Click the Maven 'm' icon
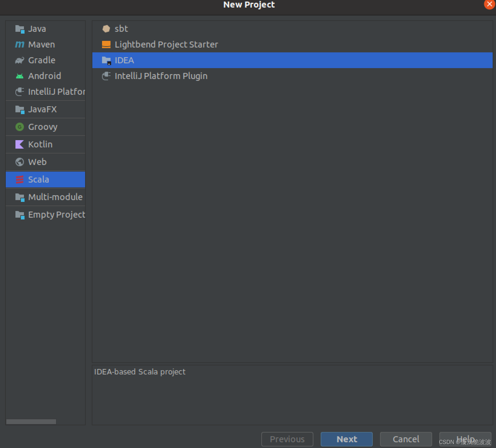496x448 pixels. (x=20, y=44)
